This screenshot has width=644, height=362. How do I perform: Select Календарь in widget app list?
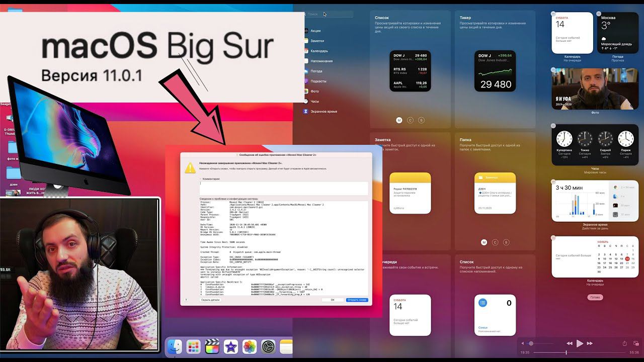pos(319,51)
